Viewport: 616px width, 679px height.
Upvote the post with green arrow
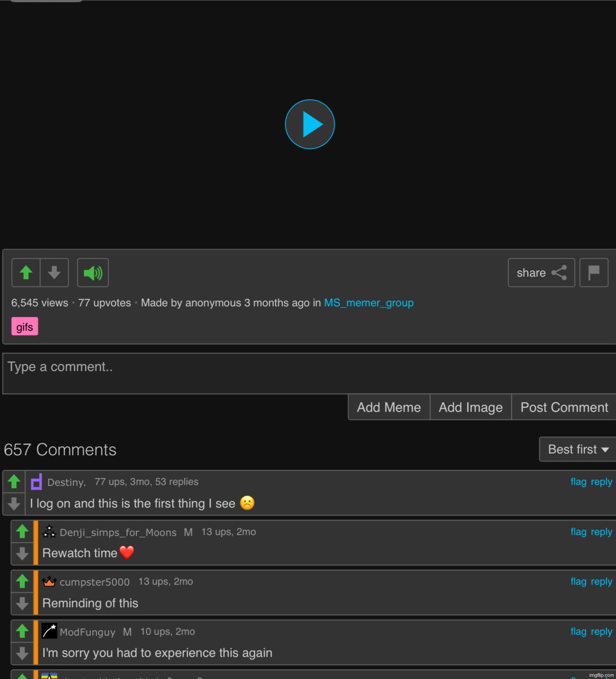(x=26, y=273)
